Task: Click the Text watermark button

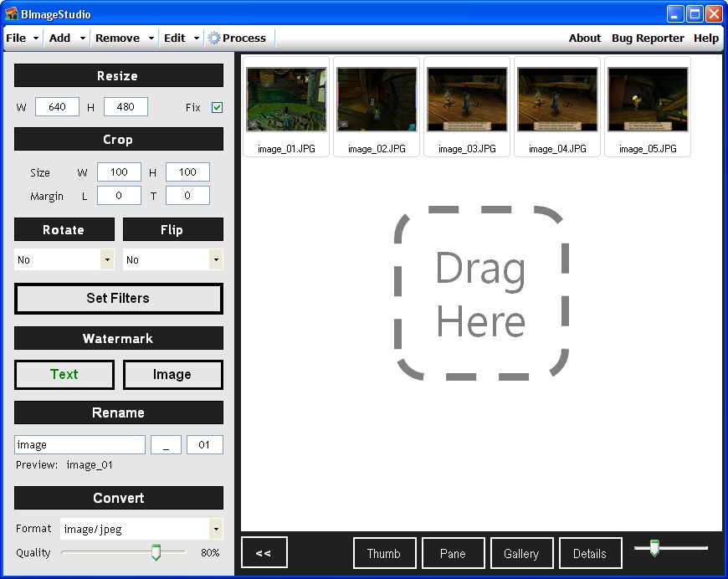Action: coord(64,375)
